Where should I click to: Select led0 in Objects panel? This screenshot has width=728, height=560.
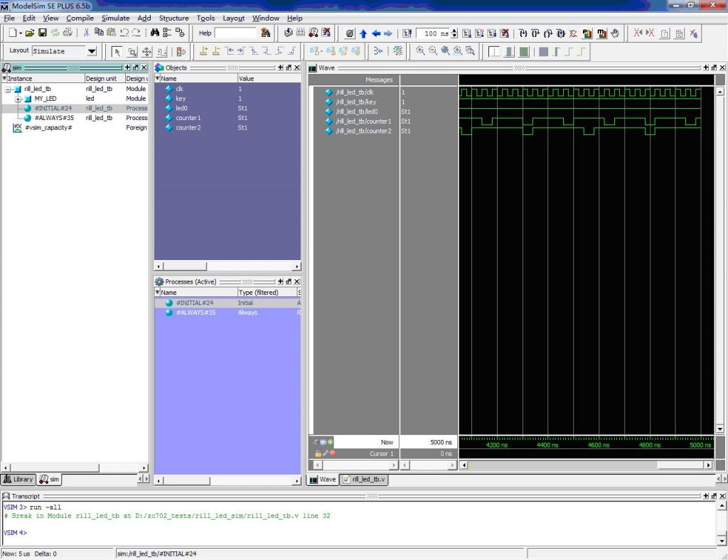pyautogui.click(x=181, y=108)
